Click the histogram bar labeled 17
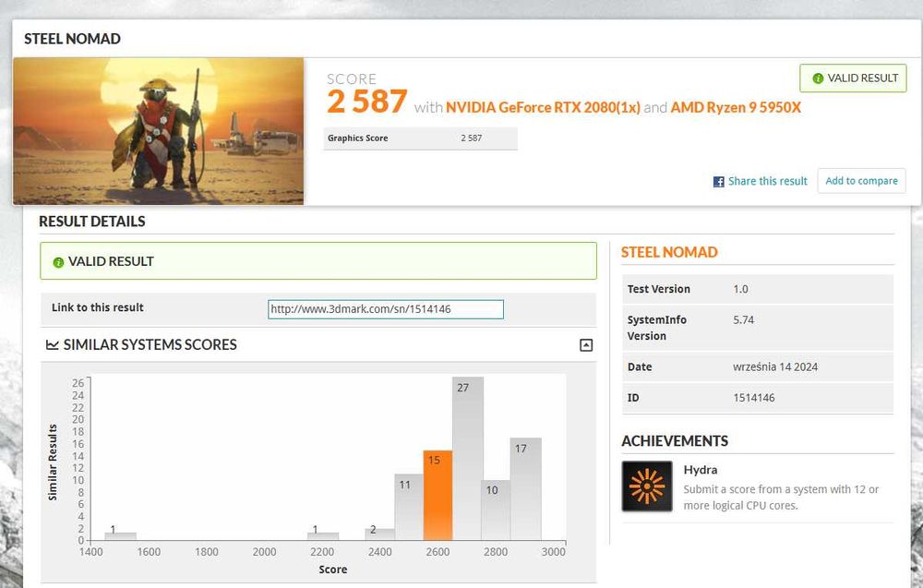Viewport: 923px width, 588px height. [526, 489]
